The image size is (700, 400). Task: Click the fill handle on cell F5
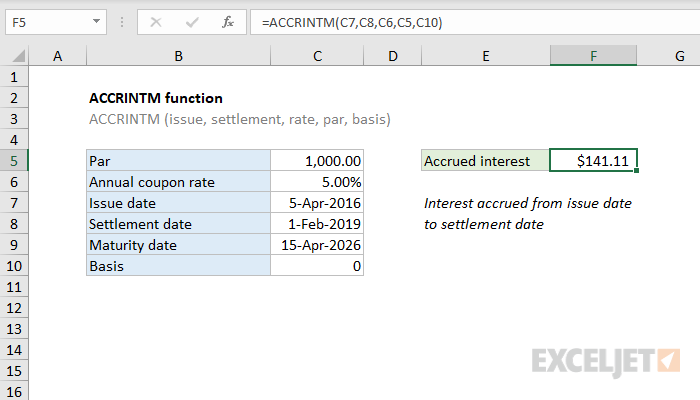pyautogui.click(x=636, y=171)
